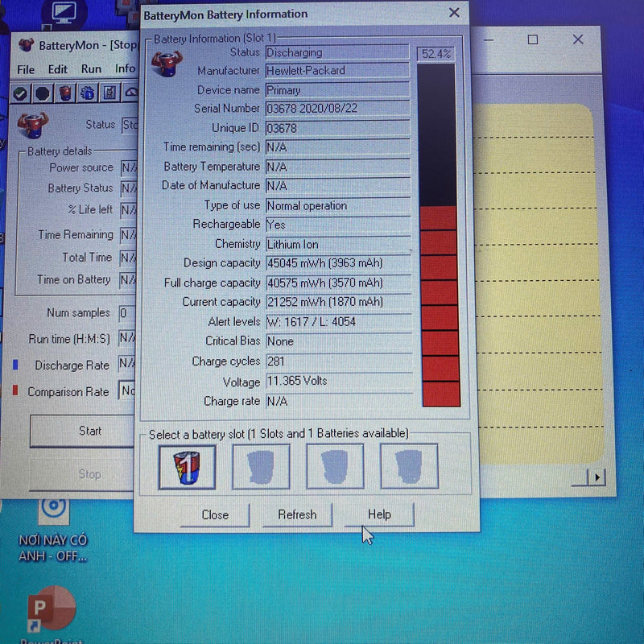The image size is (644, 644).
Task: Refresh the battery information
Action: point(297,514)
